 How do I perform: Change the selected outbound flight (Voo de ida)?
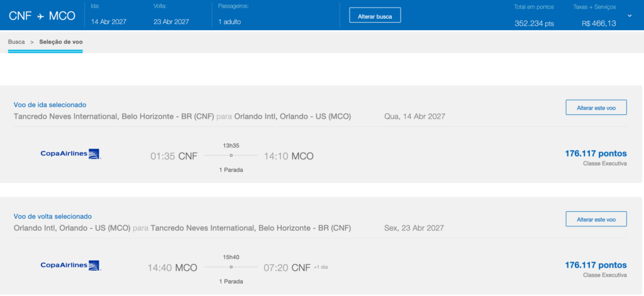point(596,108)
